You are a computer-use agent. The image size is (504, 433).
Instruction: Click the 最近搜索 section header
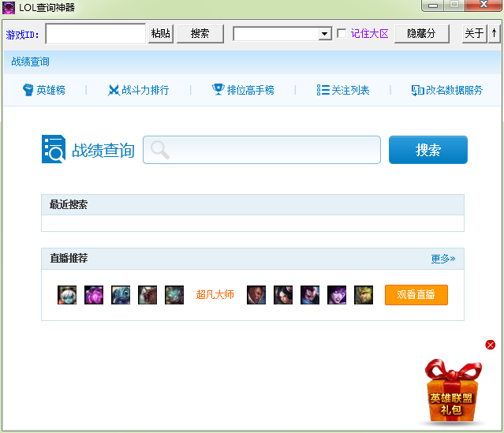click(x=252, y=204)
